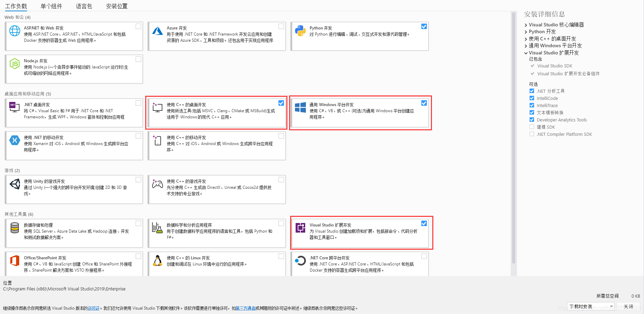Screen dimensions: 644x314
Task: Click the C++ mobile development icon
Action: (x=157, y=140)
